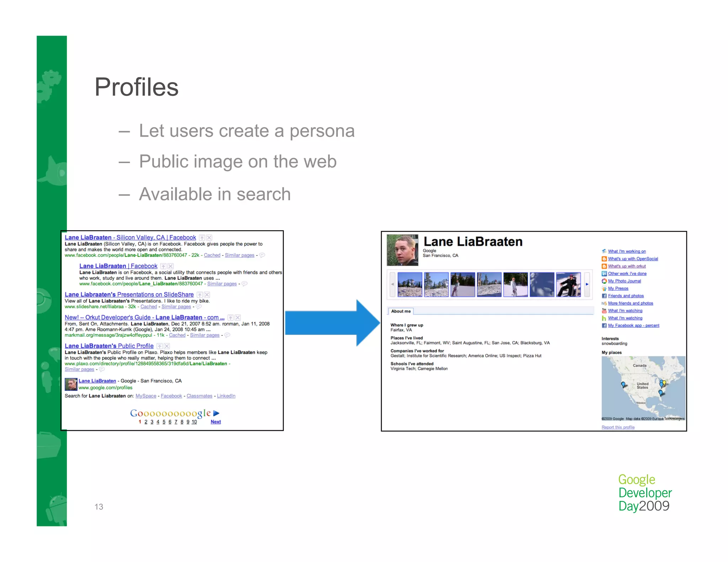Click profile thumbnail beside google.com/profiles result
Viewport: 728px width, 562px height.
click(71, 384)
